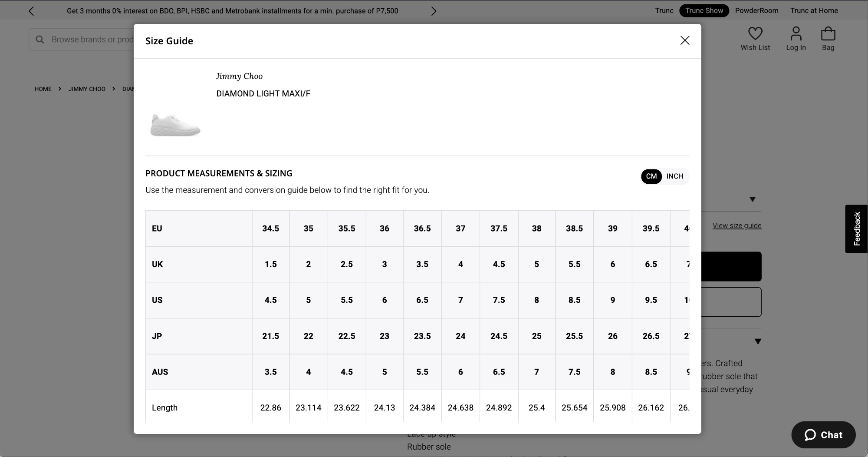Click length value 26.162
The height and width of the screenshot is (457, 868).
(651, 407)
